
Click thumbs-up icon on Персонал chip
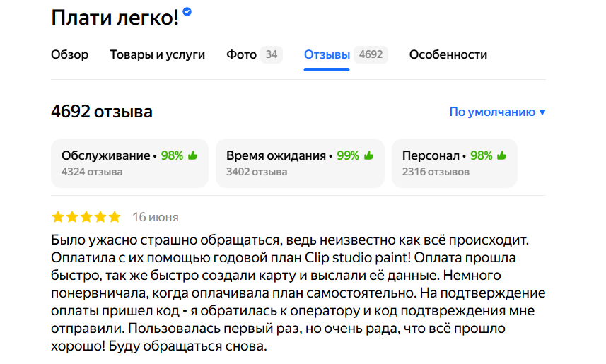pos(501,155)
